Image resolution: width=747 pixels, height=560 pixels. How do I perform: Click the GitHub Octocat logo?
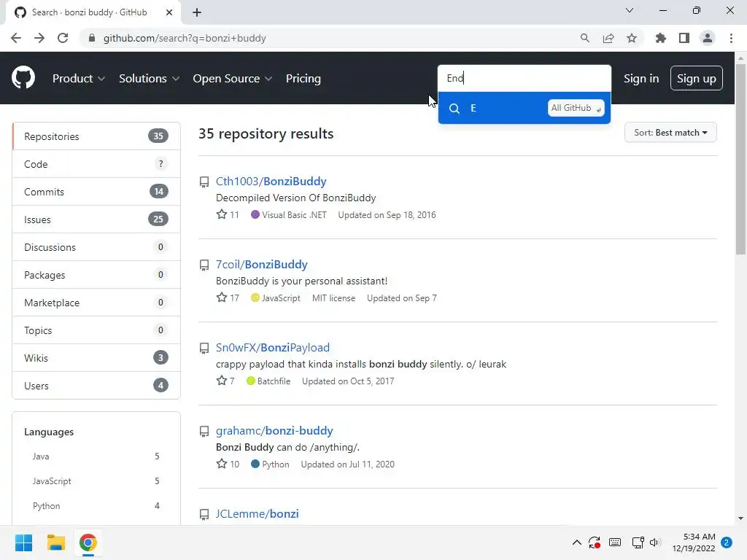pyautogui.click(x=23, y=78)
